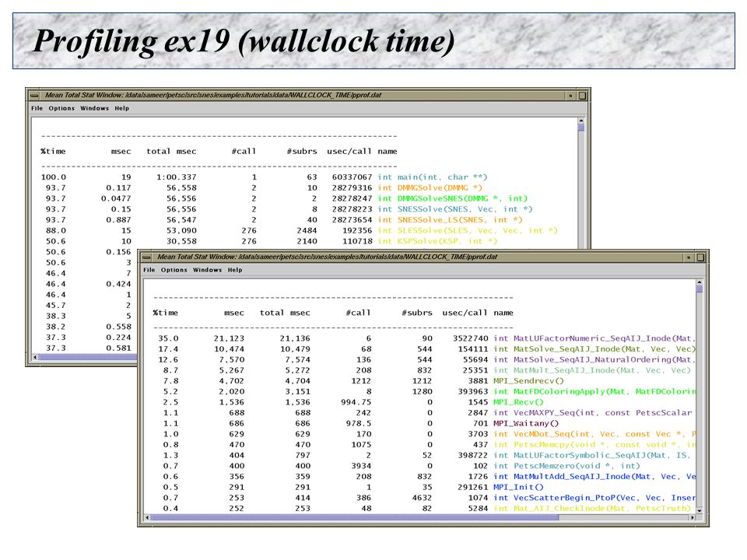Click scroll-down arrow in front window scrollbar
Image resolution: width=747 pixels, height=560 pixels.
pos(699,510)
